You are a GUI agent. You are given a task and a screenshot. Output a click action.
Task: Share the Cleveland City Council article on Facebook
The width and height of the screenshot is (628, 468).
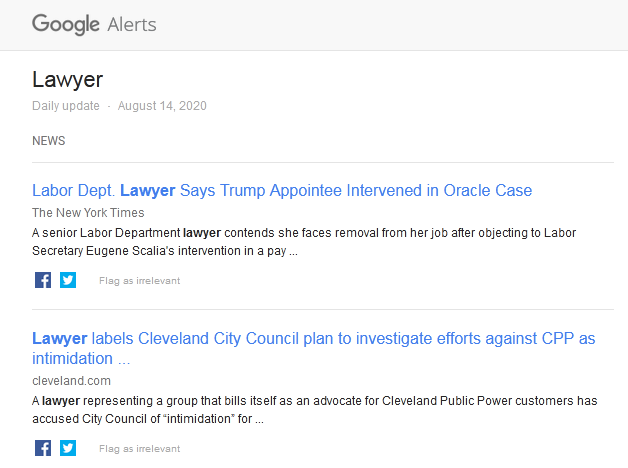tap(43, 448)
